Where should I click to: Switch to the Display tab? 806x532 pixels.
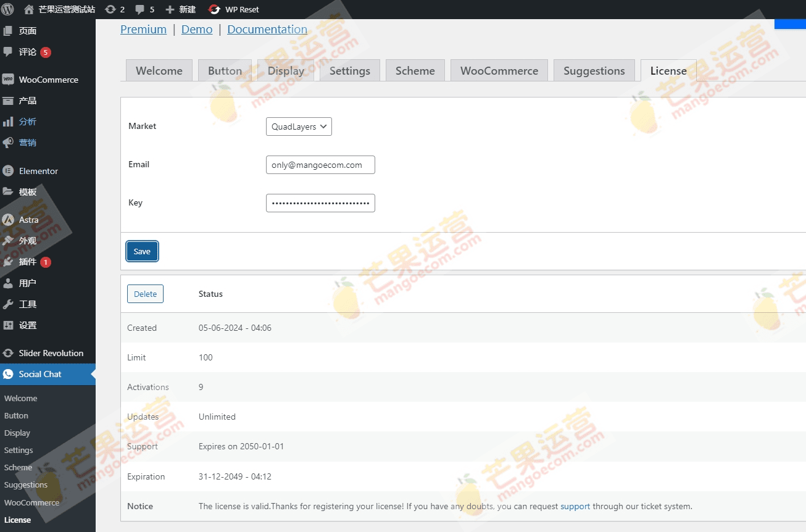pos(286,70)
